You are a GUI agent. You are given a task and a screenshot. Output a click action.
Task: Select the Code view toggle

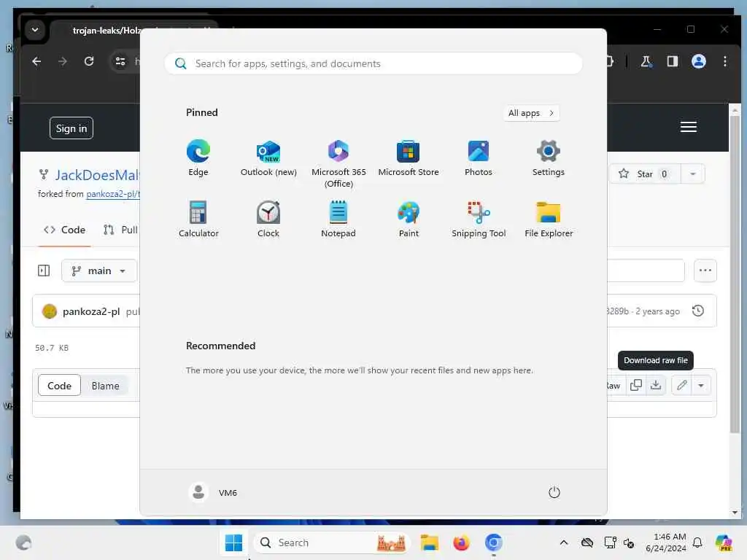[x=60, y=386]
